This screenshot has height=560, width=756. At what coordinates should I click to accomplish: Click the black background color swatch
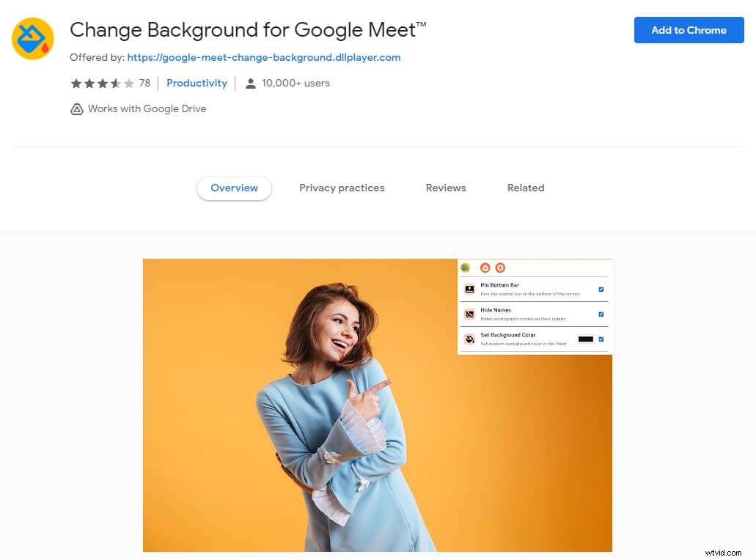[587, 339]
